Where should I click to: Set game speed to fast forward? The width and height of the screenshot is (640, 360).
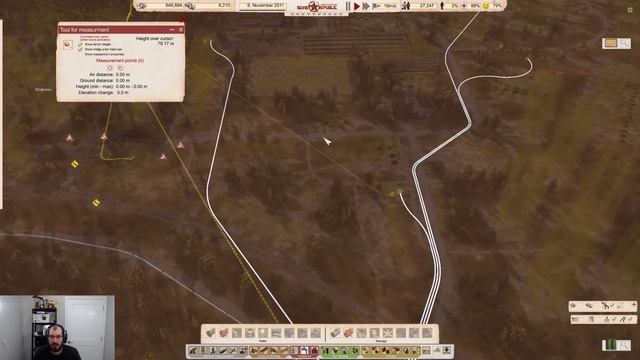click(x=366, y=6)
